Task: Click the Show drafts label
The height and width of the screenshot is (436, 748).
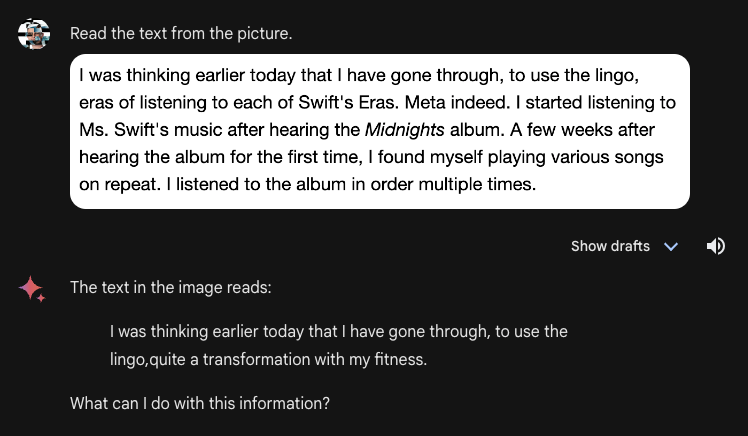Action: click(610, 246)
